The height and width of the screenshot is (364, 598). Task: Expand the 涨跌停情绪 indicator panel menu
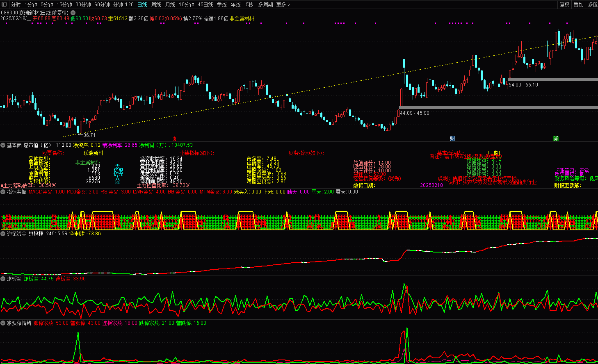pos(3,323)
